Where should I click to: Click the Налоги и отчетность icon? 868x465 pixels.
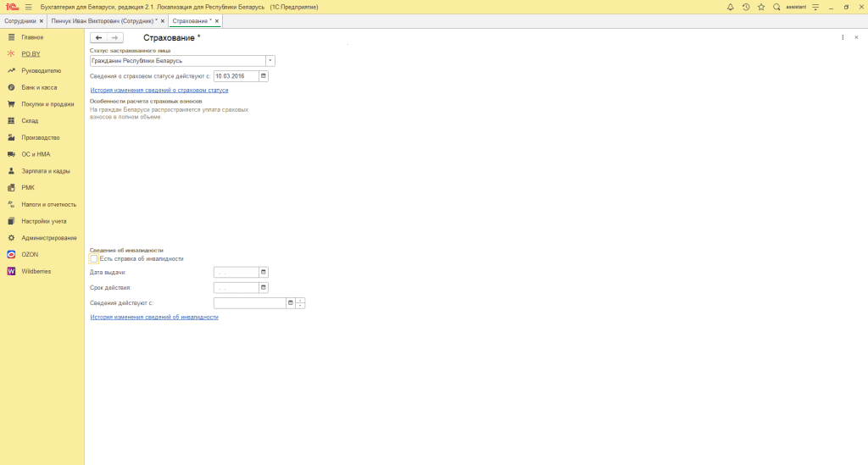pos(11,205)
